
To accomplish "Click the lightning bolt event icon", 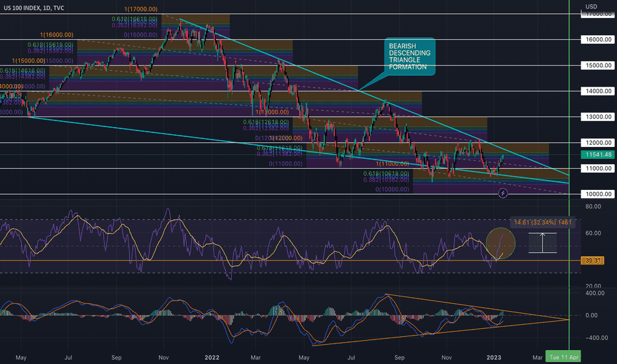I will [x=503, y=193].
